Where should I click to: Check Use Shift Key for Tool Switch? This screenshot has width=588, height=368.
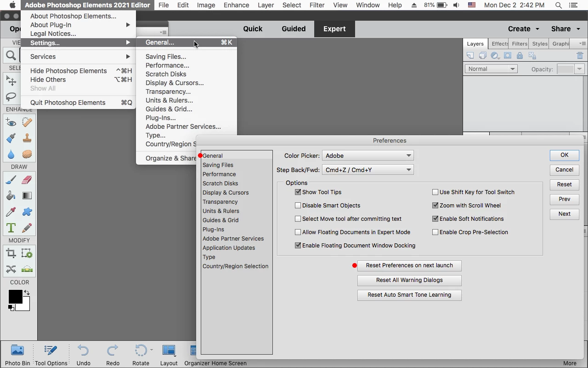pos(435,192)
